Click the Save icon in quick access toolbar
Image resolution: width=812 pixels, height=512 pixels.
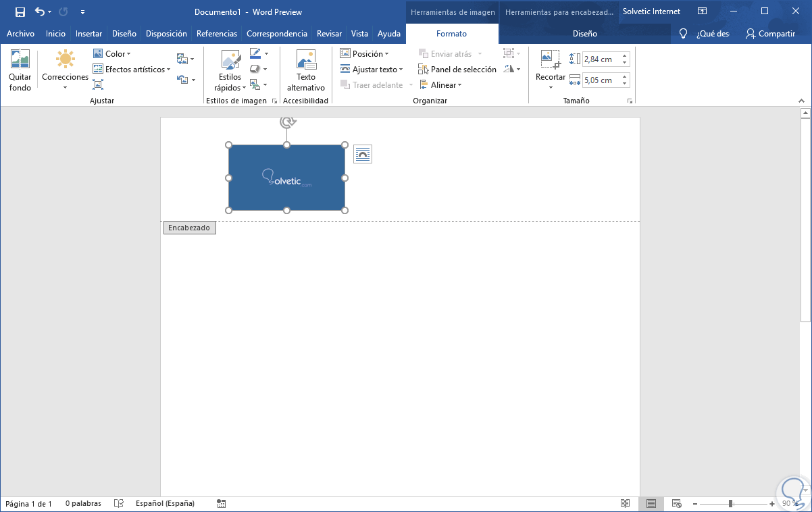click(x=20, y=11)
